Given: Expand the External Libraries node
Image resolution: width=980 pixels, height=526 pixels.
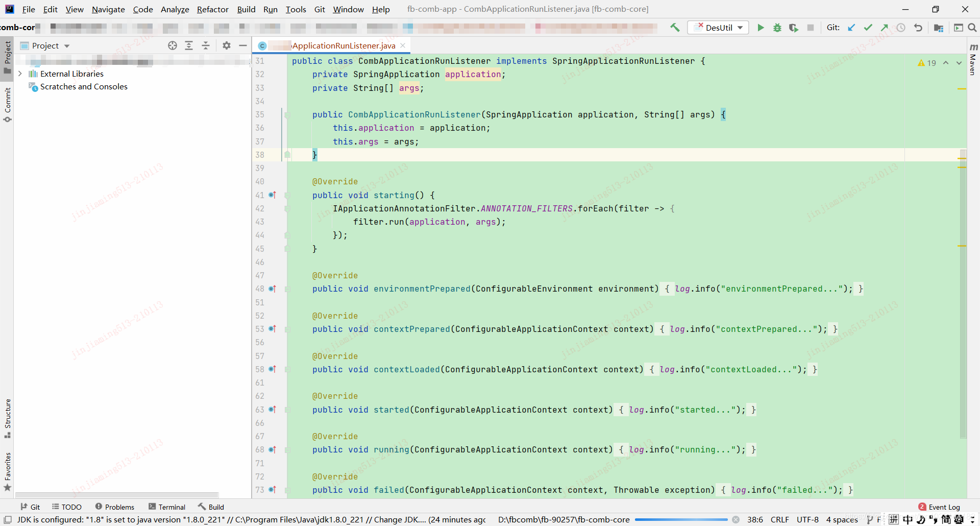Looking at the screenshot, I should click(x=20, y=74).
